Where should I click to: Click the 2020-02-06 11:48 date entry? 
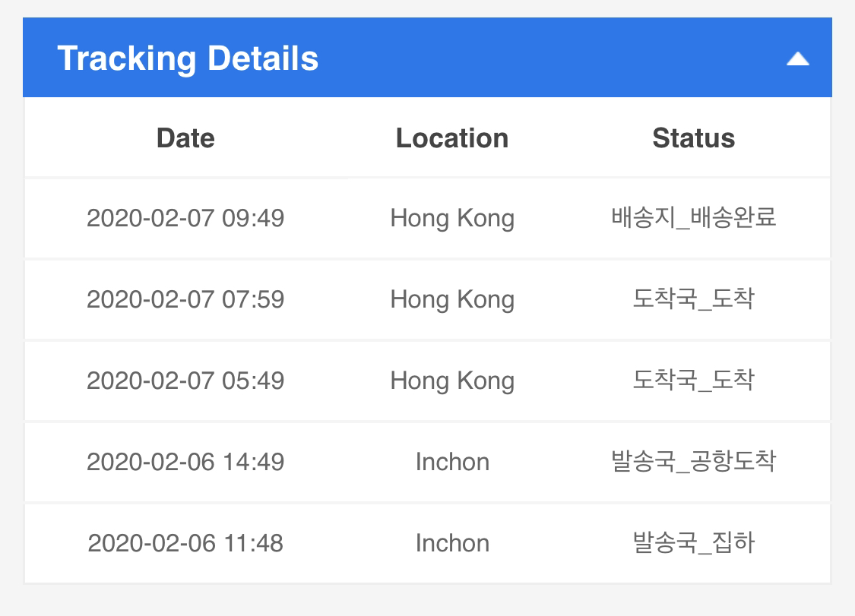[x=185, y=543]
